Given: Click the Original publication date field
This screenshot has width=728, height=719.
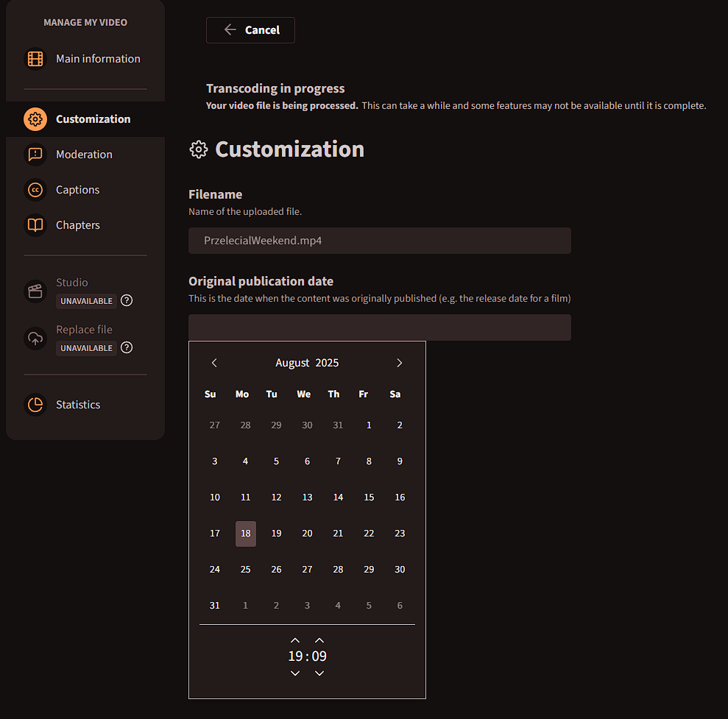Looking at the screenshot, I should pyautogui.click(x=379, y=327).
